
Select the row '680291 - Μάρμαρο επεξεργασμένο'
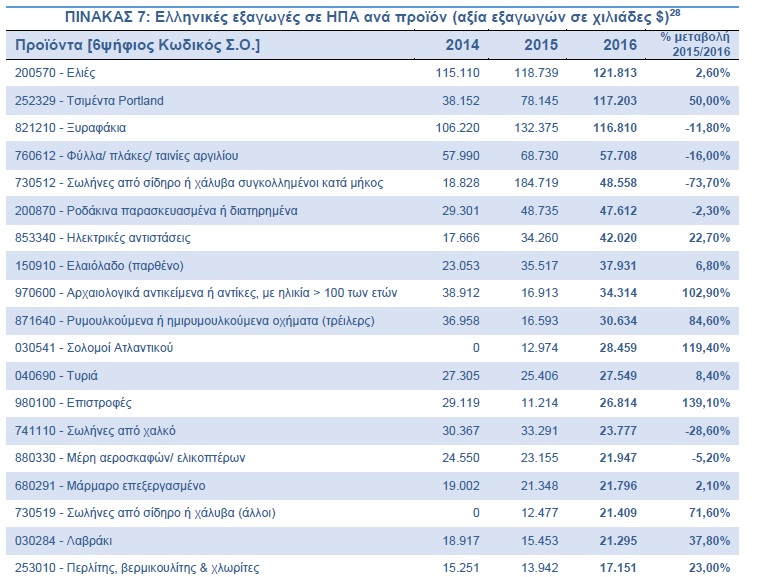click(x=372, y=486)
